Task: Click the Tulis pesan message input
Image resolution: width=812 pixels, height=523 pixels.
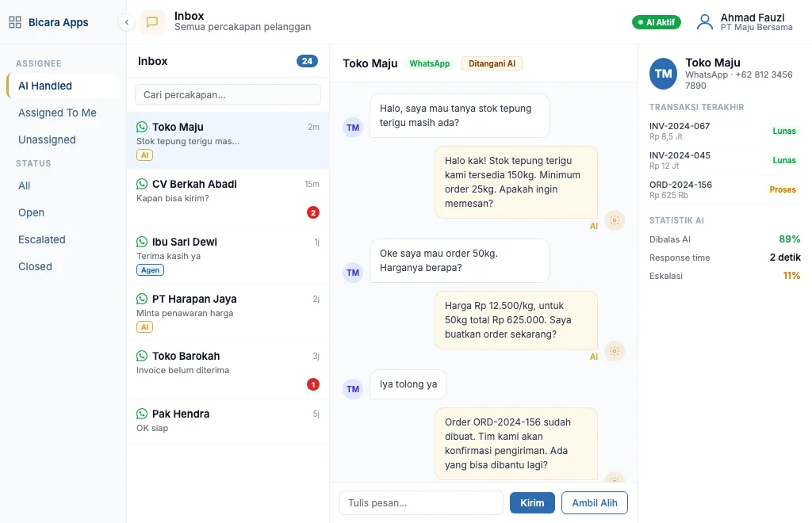Action: (x=421, y=503)
